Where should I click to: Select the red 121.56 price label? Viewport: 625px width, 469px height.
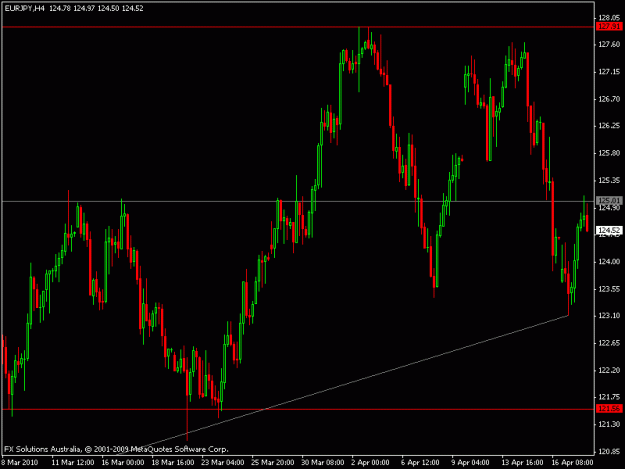point(609,409)
